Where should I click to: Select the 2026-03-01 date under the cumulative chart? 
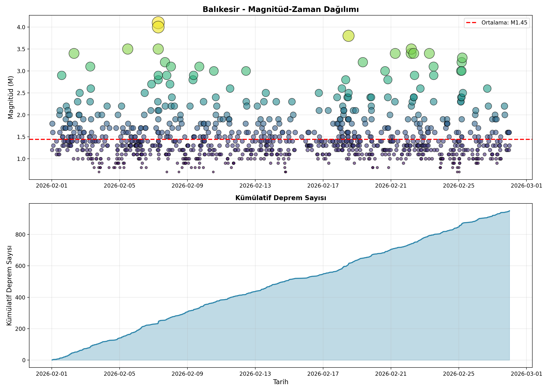(x=526, y=374)
